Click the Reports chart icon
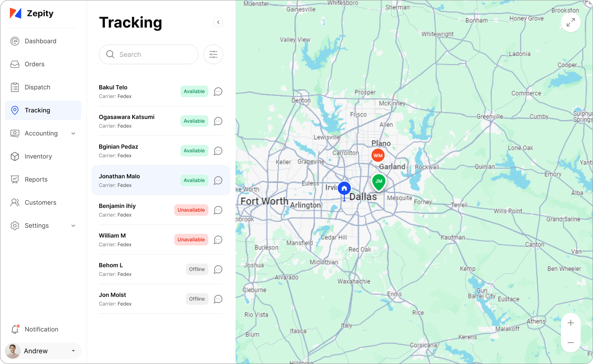 pos(15,179)
